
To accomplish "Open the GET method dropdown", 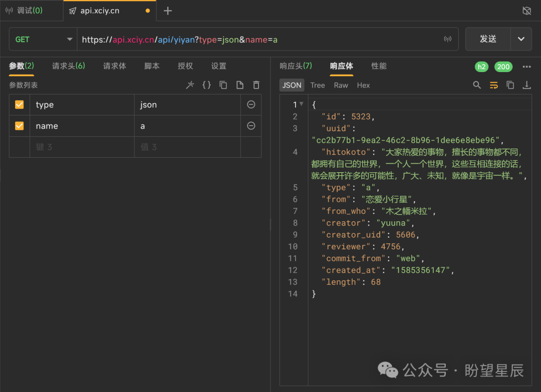I will point(43,40).
